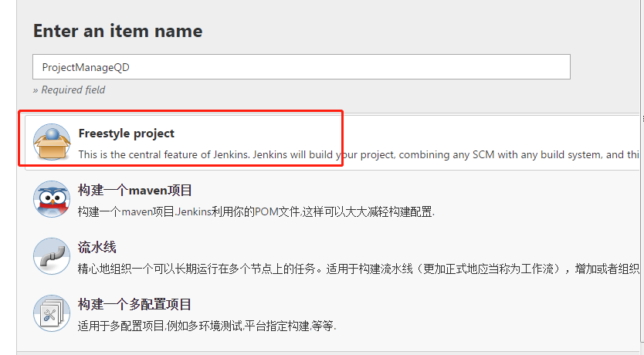The height and width of the screenshot is (355, 644).
Task: Click the maven POM description text
Action: [256, 211]
